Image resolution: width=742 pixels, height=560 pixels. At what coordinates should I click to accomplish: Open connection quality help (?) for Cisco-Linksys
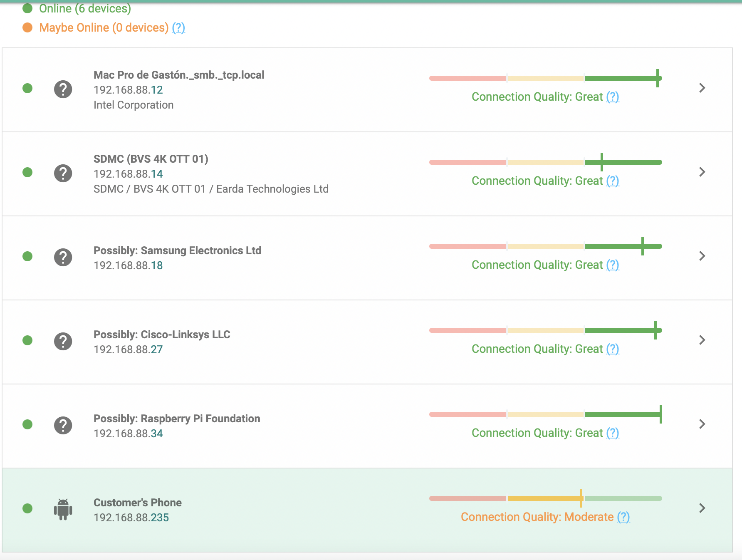pos(613,349)
